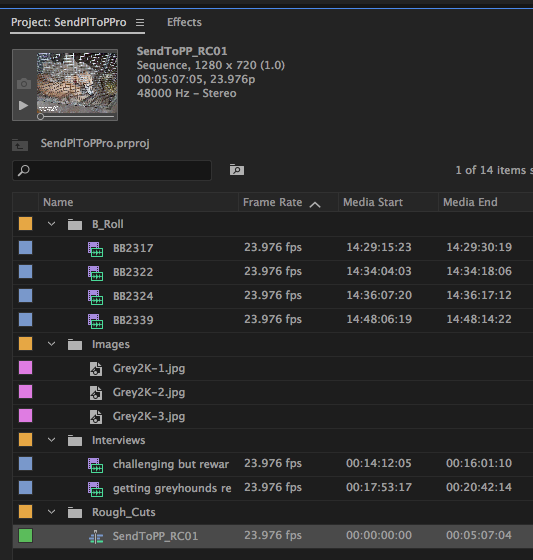The image size is (533, 560).
Task: Click the SendToPP_RC01 green label swatch
Action: click(x=25, y=535)
